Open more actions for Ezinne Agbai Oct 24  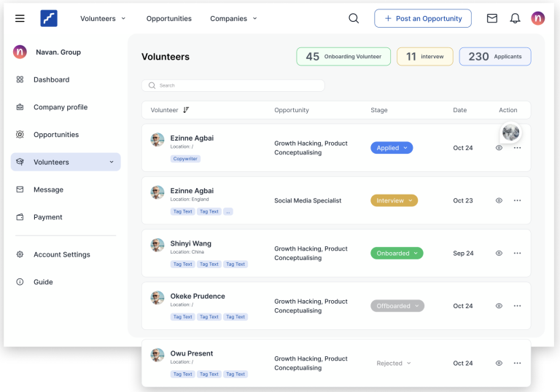point(517,148)
